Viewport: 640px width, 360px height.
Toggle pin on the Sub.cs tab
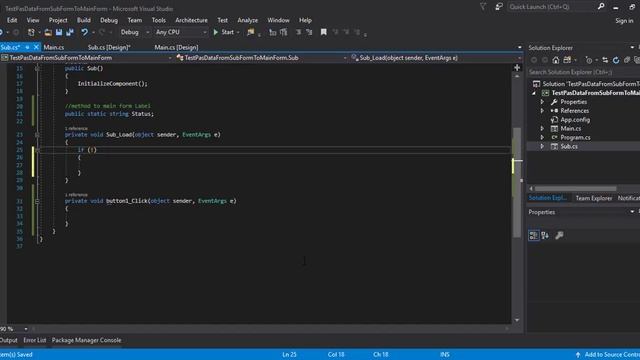[x=27, y=47]
